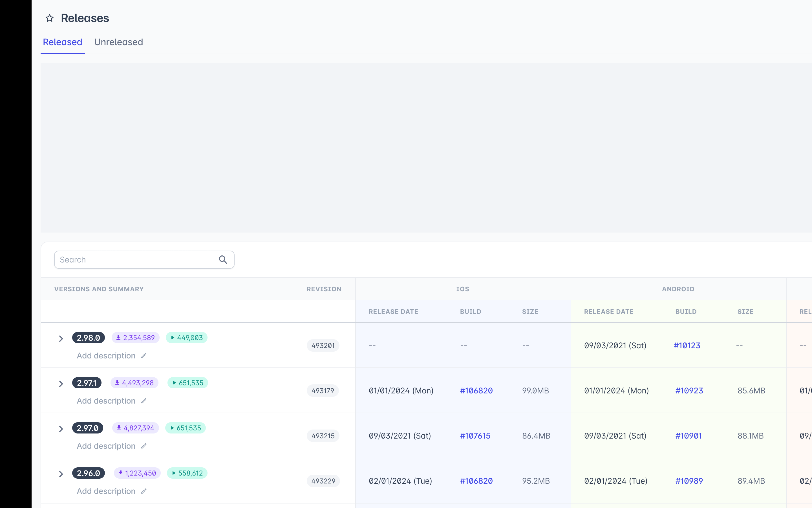Click the Android Size column header
812x508 pixels.
pos(745,312)
